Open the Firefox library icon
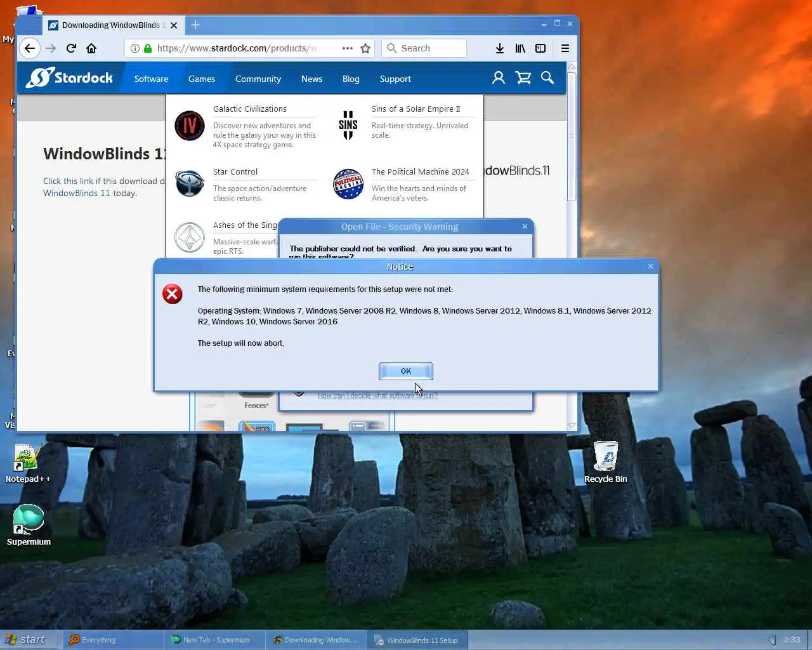This screenshot has height=650, width=812. coord(520,48)
